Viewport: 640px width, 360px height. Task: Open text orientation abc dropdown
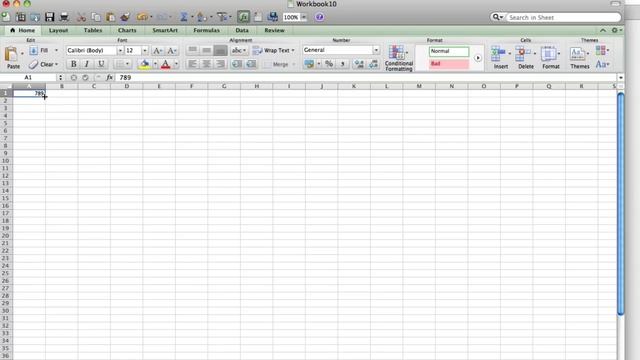point(239,50)
